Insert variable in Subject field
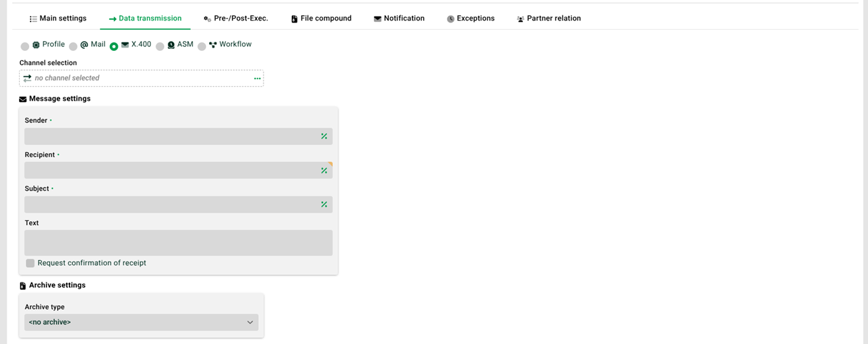This screenshot has width=868, height=344. coord(324,204)
